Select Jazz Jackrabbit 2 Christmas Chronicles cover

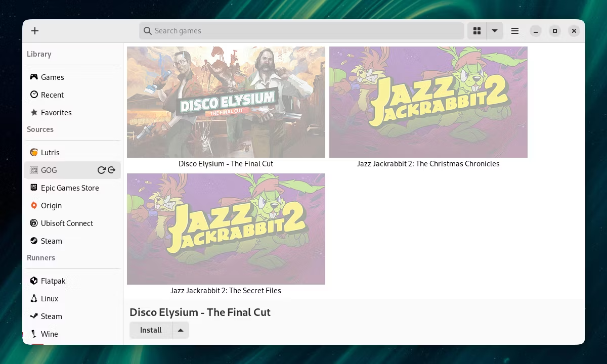(x=428, y=102)
